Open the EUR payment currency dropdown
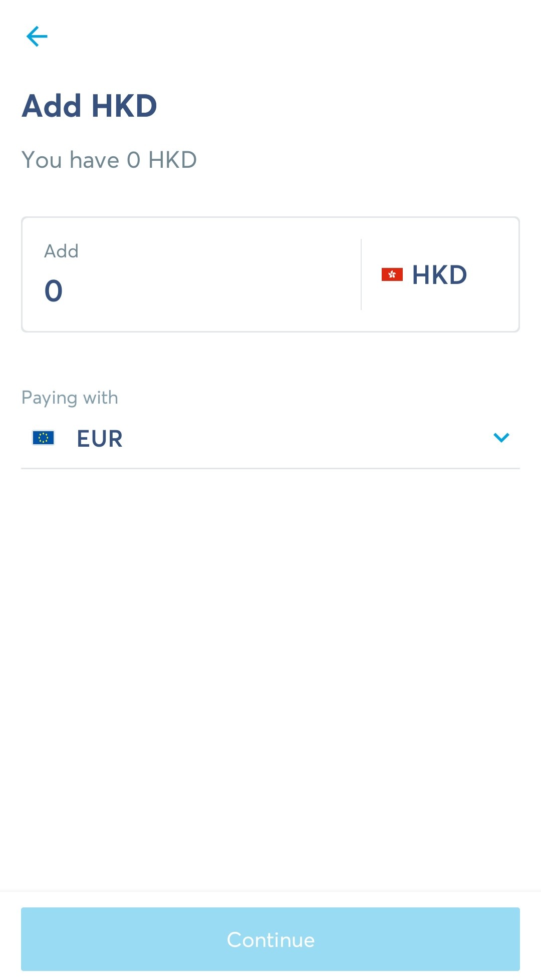 point(270,438)
